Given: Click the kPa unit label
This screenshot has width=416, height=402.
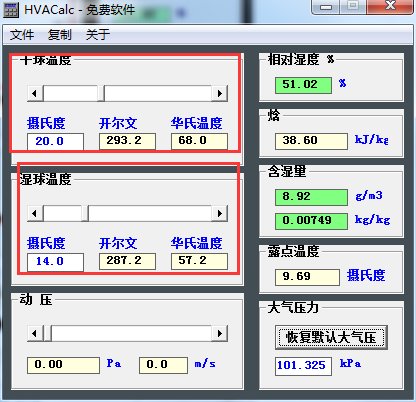Looking at the screenshot, I should [350, 363].
